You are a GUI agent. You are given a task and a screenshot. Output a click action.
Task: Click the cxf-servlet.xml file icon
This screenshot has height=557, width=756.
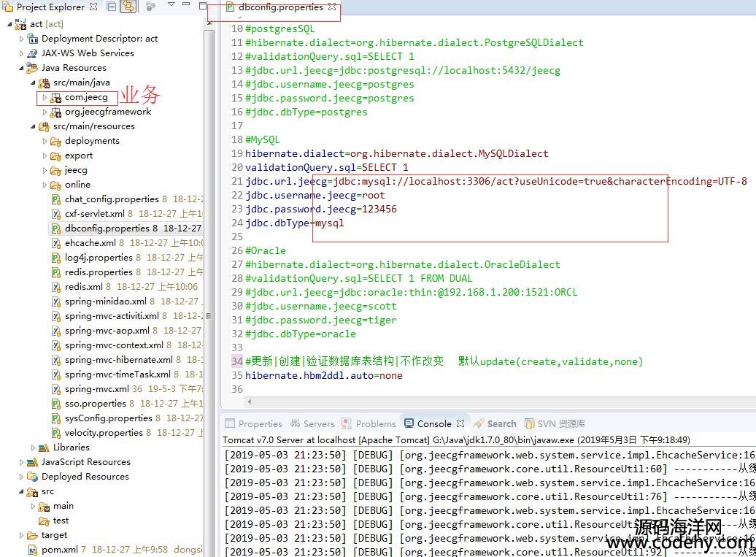tap(56, 214)
